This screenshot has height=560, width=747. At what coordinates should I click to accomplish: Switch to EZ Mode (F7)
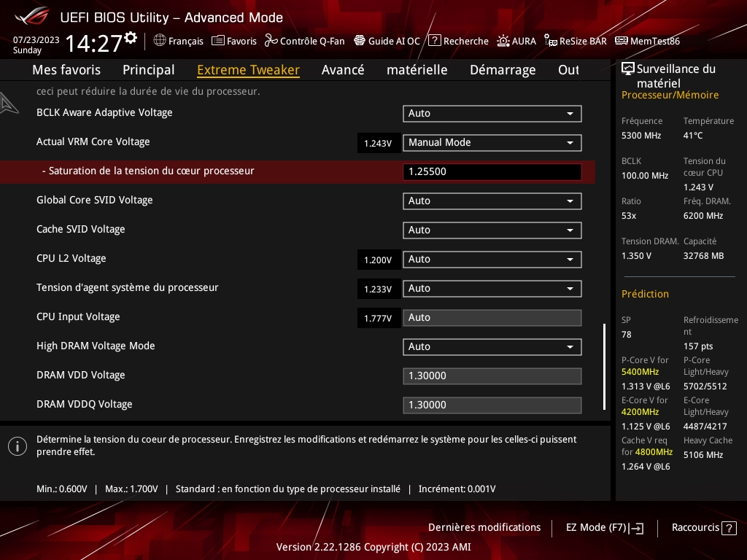point(604,527)
